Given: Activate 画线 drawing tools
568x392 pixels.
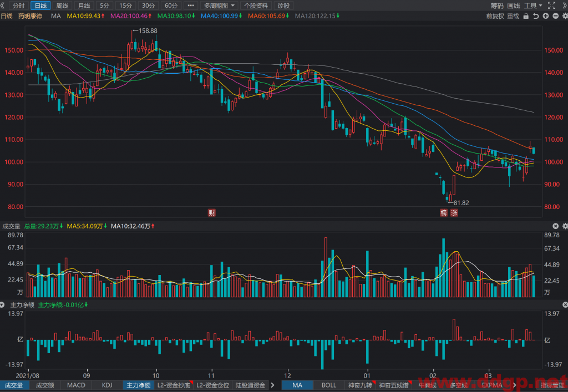Looking at the screenshot, I should (514, 6).
